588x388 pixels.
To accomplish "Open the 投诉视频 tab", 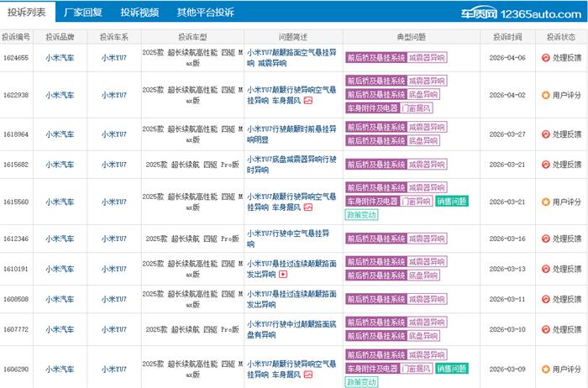I will pyautogui.click(x=139, y=13).
